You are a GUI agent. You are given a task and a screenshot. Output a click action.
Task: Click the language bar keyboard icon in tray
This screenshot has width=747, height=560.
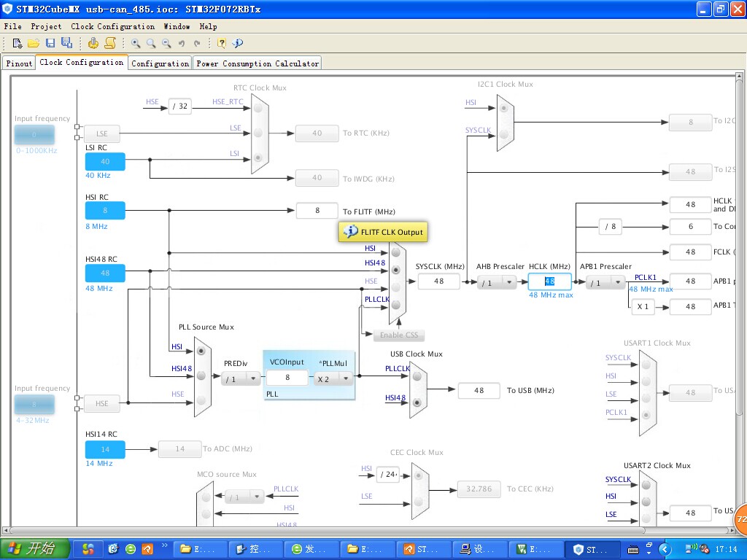633,550
